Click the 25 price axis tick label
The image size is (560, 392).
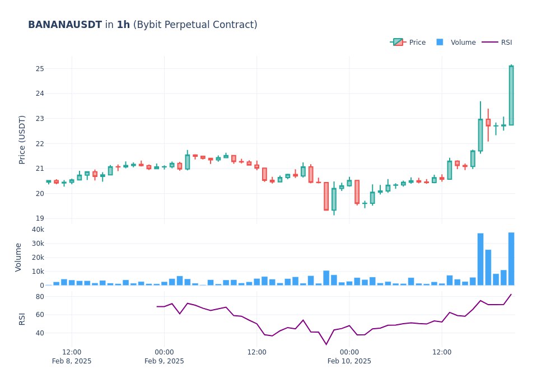point(40,69)
